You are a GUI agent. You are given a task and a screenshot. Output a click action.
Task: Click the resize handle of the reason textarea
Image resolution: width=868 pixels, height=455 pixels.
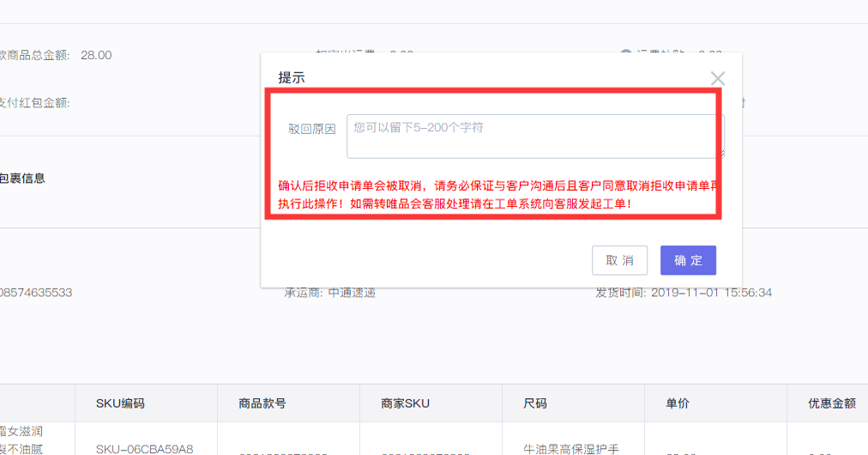pyautogui.click(x=720, y=155)
